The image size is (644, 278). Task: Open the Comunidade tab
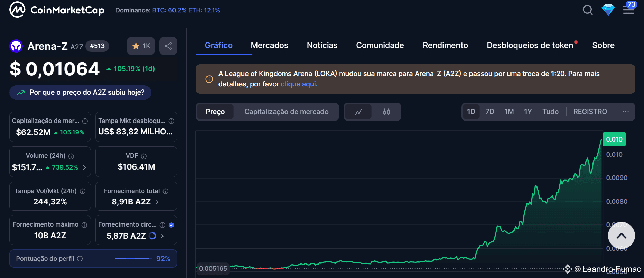[380, 45]
